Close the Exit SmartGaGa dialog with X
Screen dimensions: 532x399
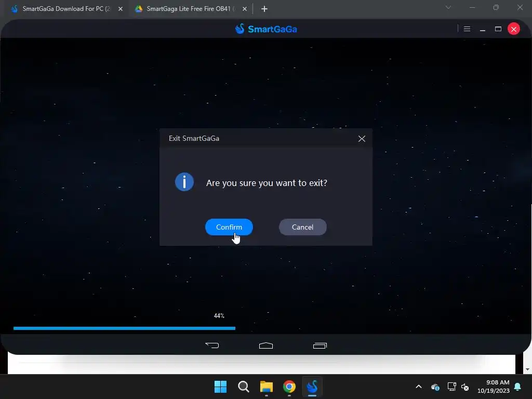click(x=362, y=138)
